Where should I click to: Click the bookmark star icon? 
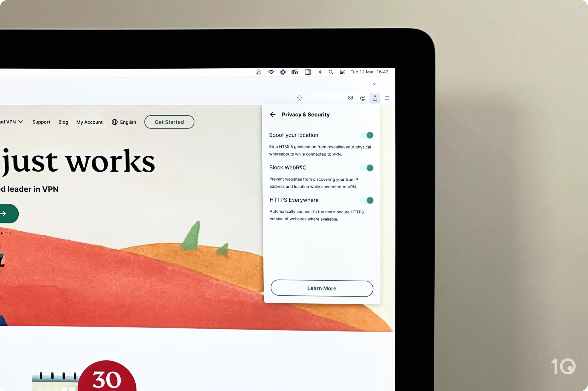click(300, 97)
